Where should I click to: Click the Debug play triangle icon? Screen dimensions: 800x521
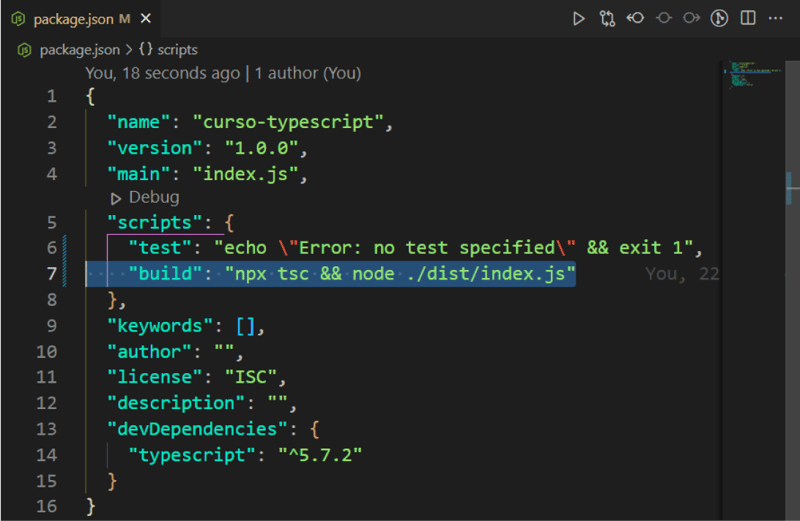click(116, 198)
